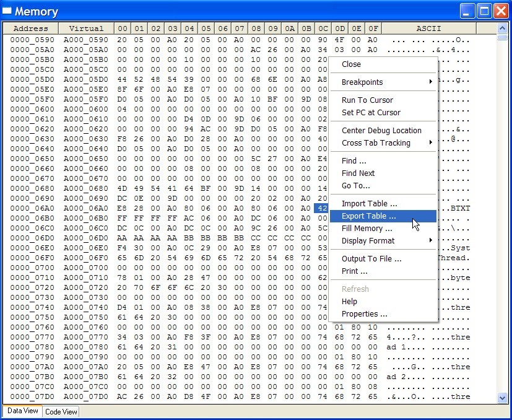Click the Address column header
The image size is (512, 420).
tap(30, 28)
